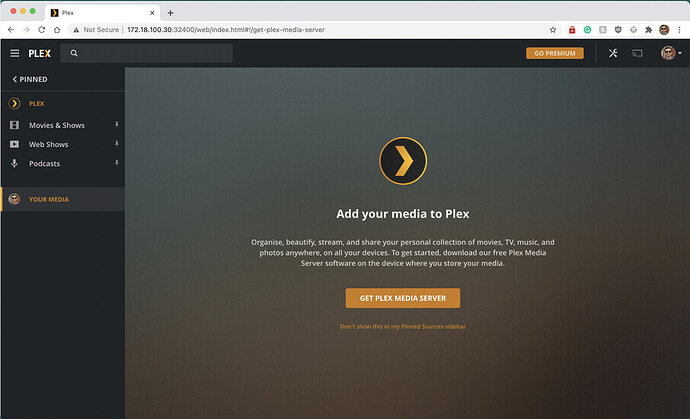Click the red lock extension icon

point(572,29)
